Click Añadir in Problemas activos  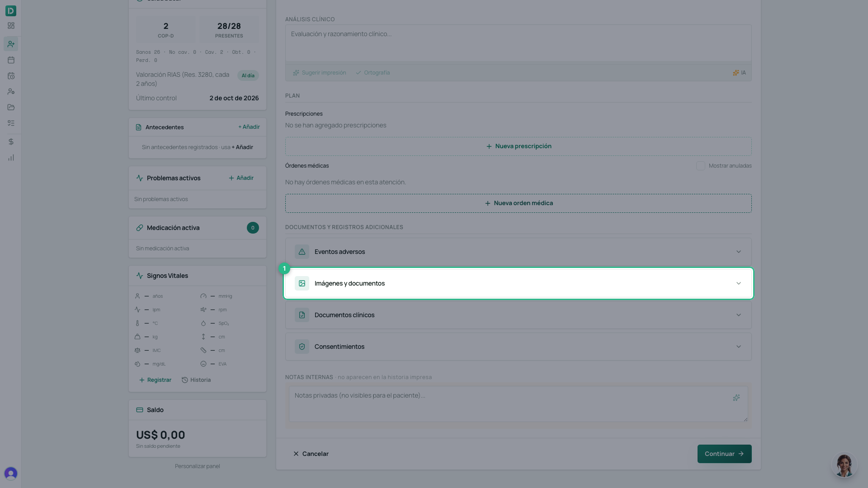[241, 178]
